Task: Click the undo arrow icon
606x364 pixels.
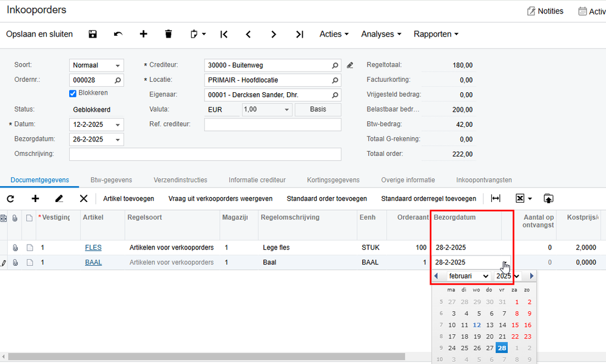Action: [x=118, y=34]
